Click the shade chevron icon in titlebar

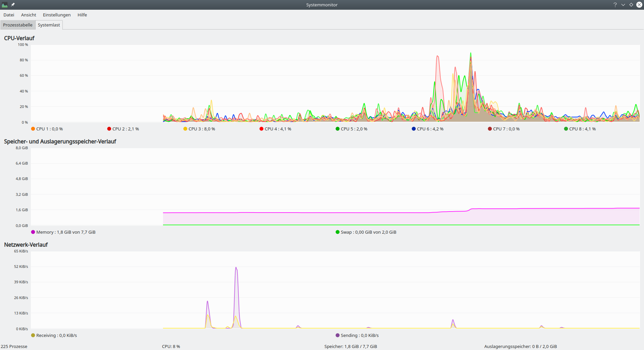tap(623, 5)
